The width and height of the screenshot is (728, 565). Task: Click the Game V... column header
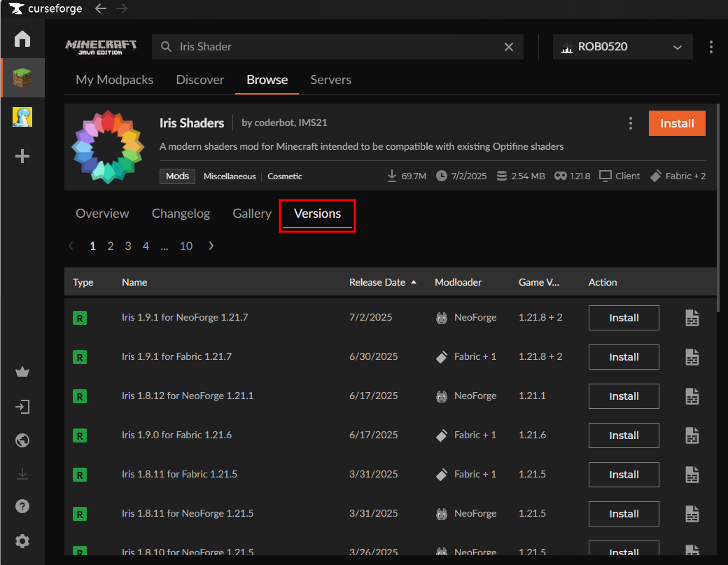pos(538,282)
